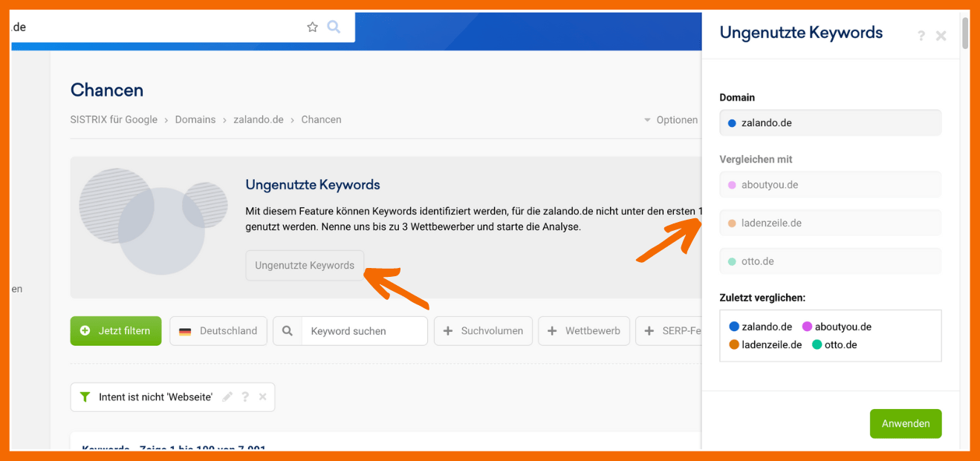
Task: Add a Wettbewerb filter
Action: coord(584,331)
